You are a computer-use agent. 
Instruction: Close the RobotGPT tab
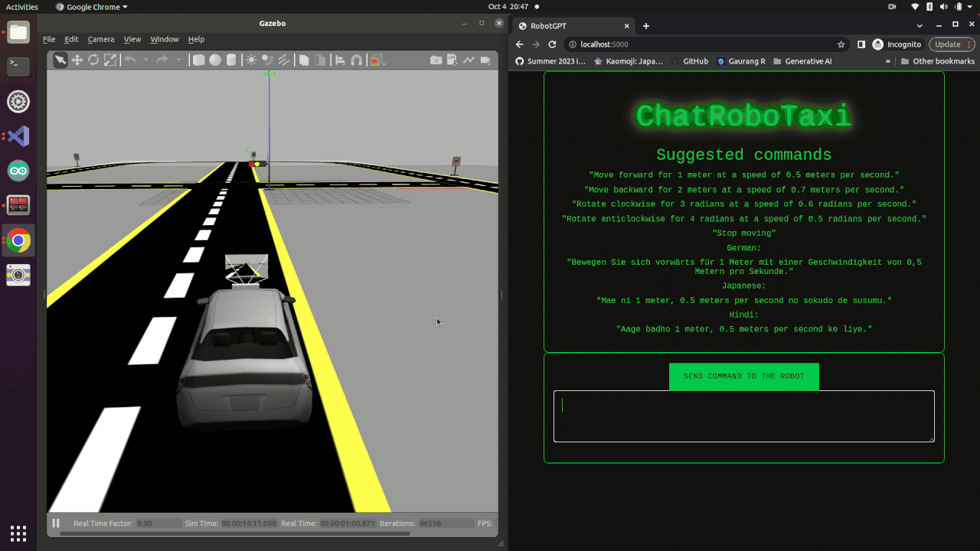(626, 25)
